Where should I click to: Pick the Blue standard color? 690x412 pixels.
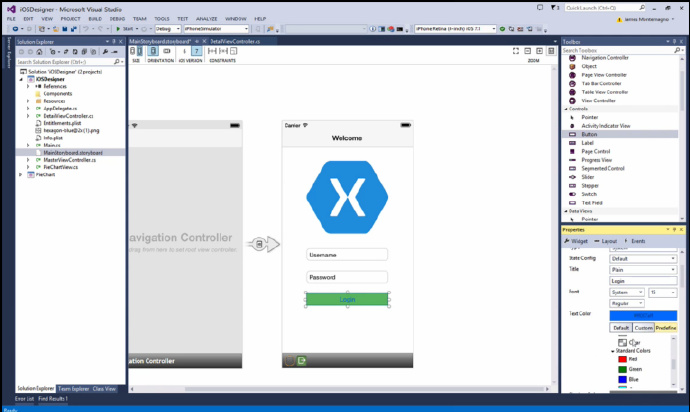628,379
